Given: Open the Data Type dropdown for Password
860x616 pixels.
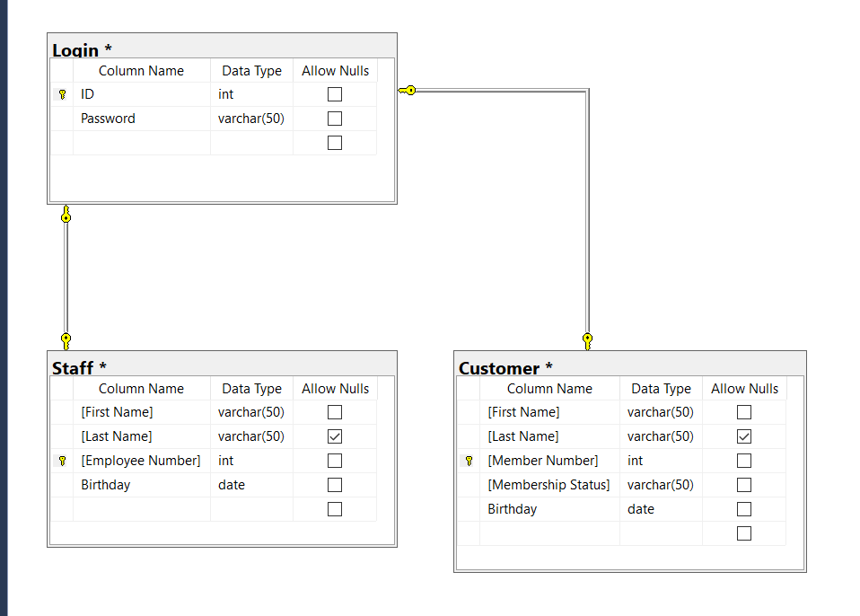Looking at the screenshot, I should pyautogui.click(x=251, y=118).
